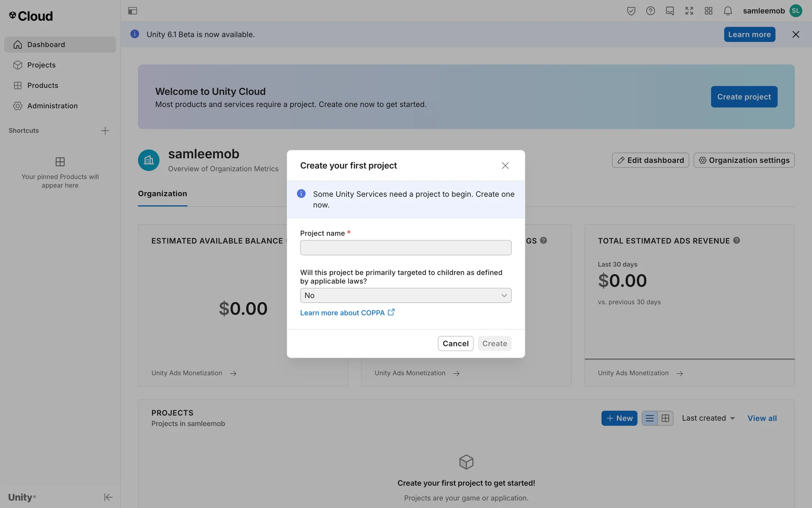Viewport: 812px width, 508px height.
Task: Open the help question mark icon
Action: click(x=650, y=11)
